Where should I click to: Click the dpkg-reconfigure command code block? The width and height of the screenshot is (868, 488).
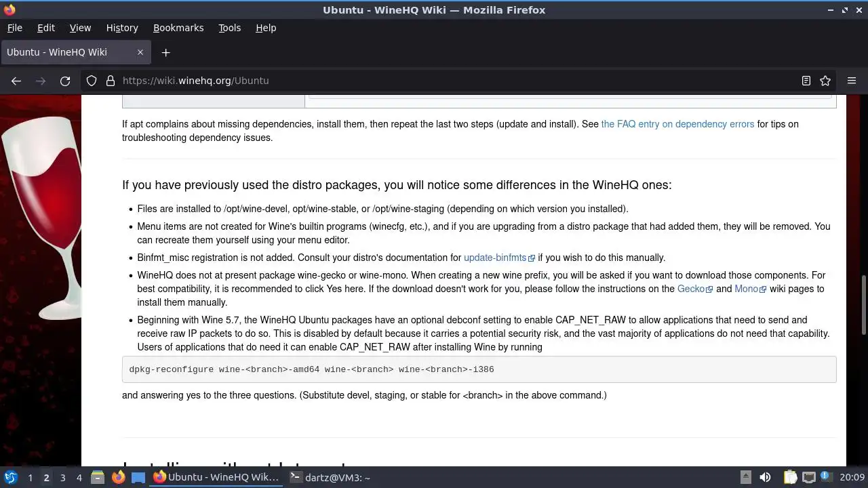click(479, 369)
